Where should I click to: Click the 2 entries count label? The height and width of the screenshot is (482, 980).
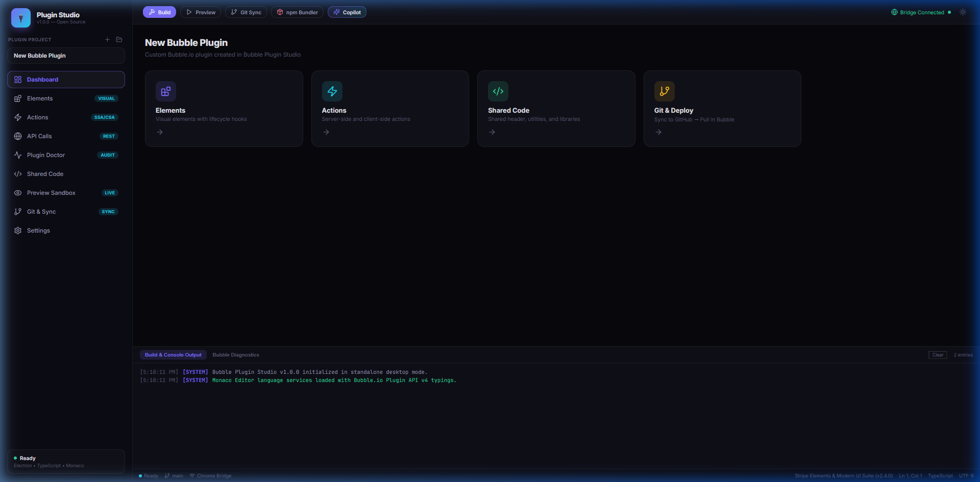pyautogui.click(x=963, y=355)
